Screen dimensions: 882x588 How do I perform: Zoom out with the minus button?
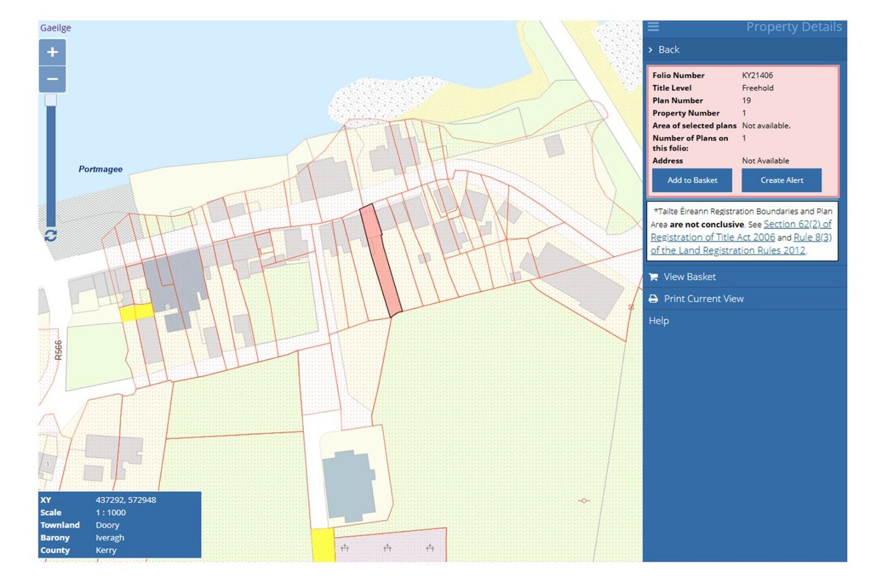click(53, 79)
